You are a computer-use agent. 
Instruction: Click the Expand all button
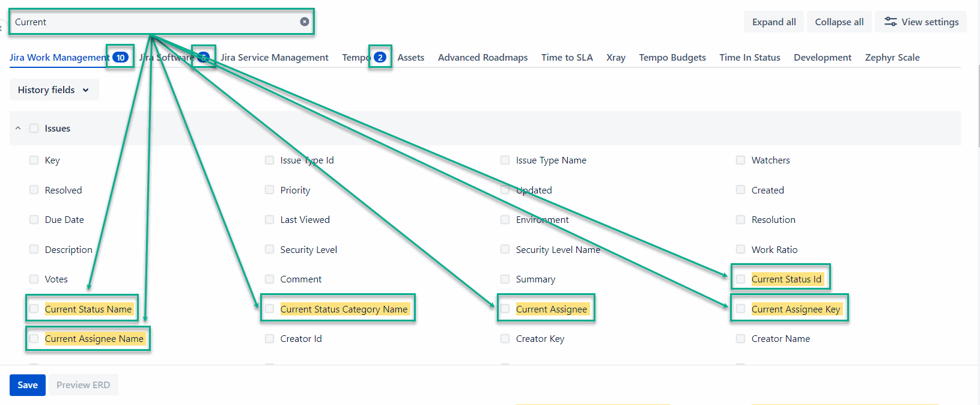coord(773,22)
